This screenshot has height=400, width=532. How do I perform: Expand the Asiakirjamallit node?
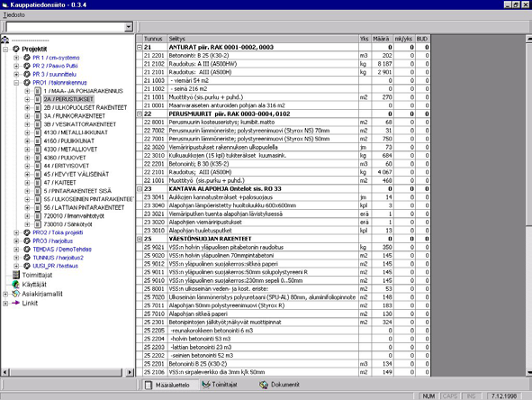click(5, 294)
